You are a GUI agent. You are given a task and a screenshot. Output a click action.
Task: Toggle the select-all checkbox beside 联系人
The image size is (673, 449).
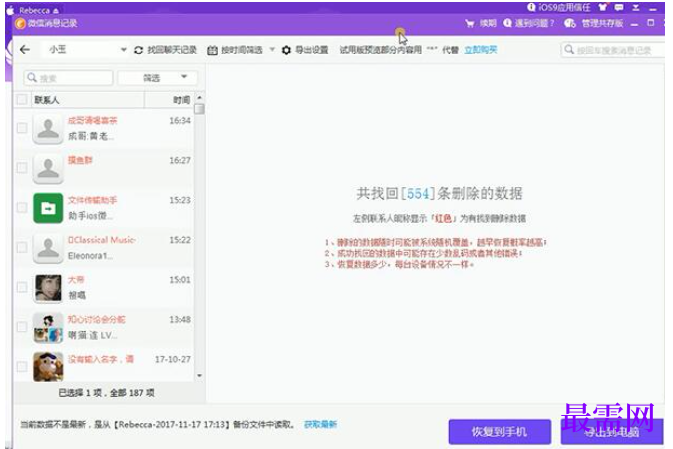[21, 100]
